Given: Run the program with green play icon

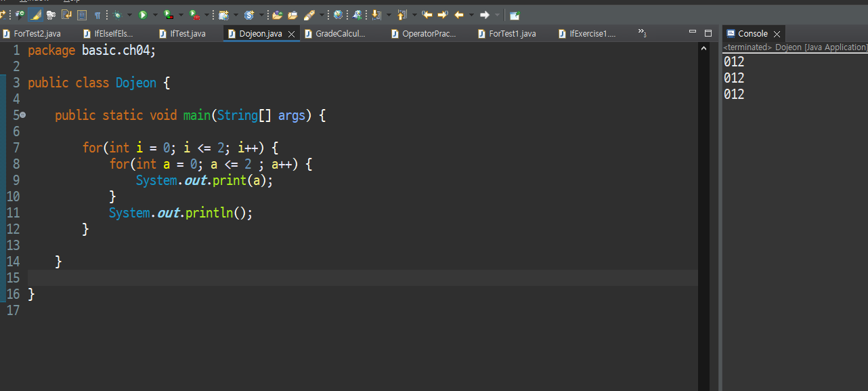Looking at the screenshot, I should [143, 15].
